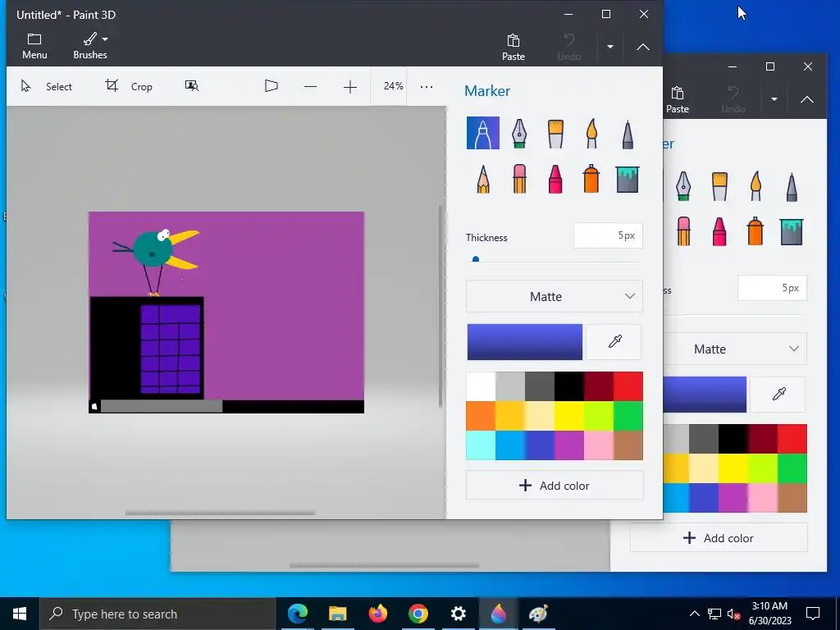Screen dimensions: 840x630
Task: Choose the Eraser tool in back window
Action: 683,231
